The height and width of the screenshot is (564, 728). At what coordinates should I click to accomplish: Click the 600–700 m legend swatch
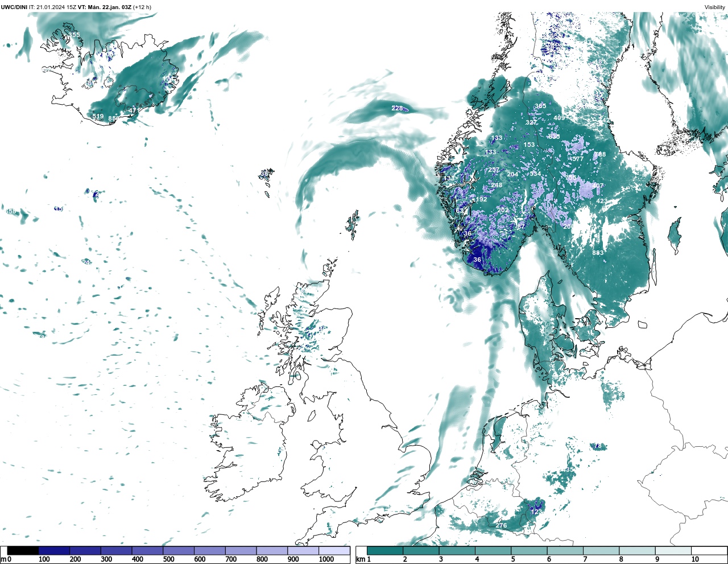tap(210, 551)
